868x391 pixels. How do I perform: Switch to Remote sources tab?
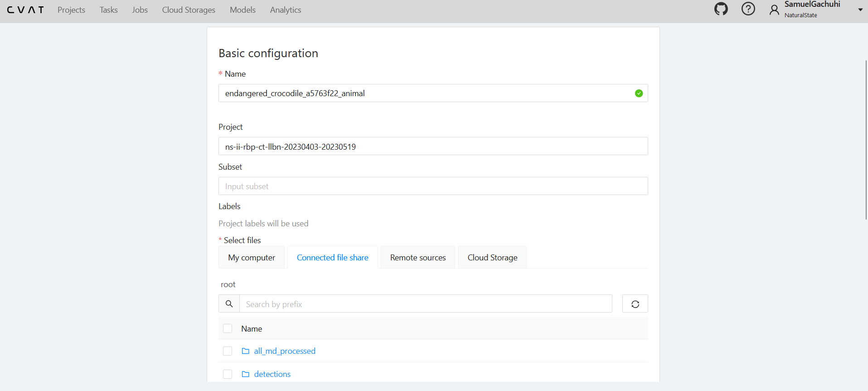pos(418,257)
